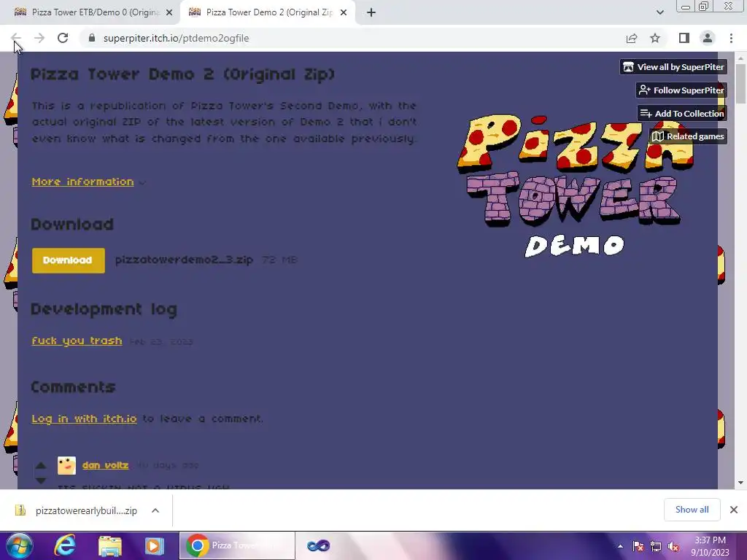
Task: Open the side panel icon
Action: pos(684,38)
